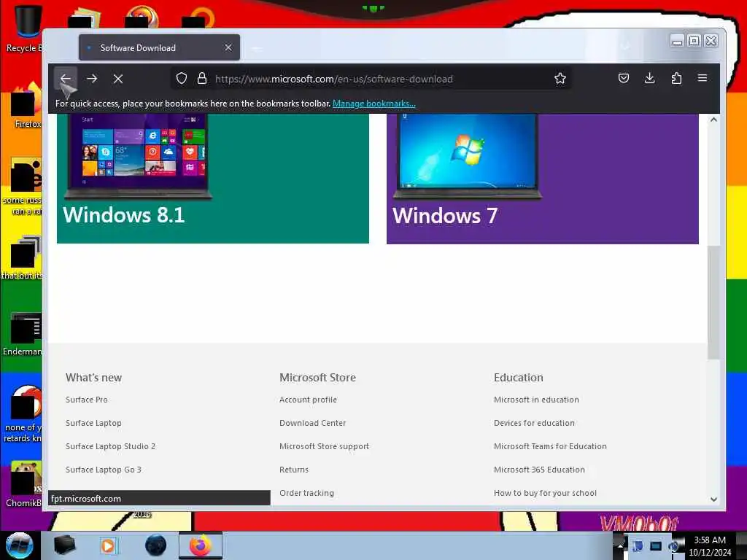View site security via the padlock icon
The width and height of the screenshot is (747, 560).
tap(202, 79)
